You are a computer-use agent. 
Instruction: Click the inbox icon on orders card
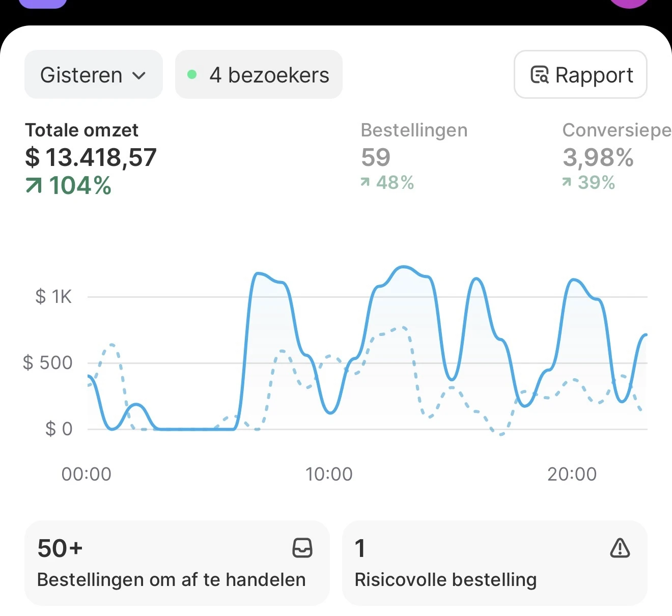pos(302,548)
